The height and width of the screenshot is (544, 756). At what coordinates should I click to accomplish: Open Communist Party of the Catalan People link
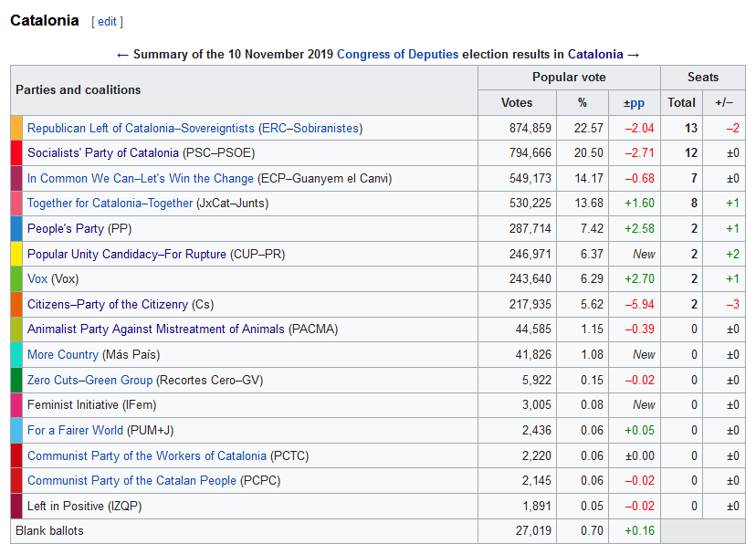pos(131,480)
